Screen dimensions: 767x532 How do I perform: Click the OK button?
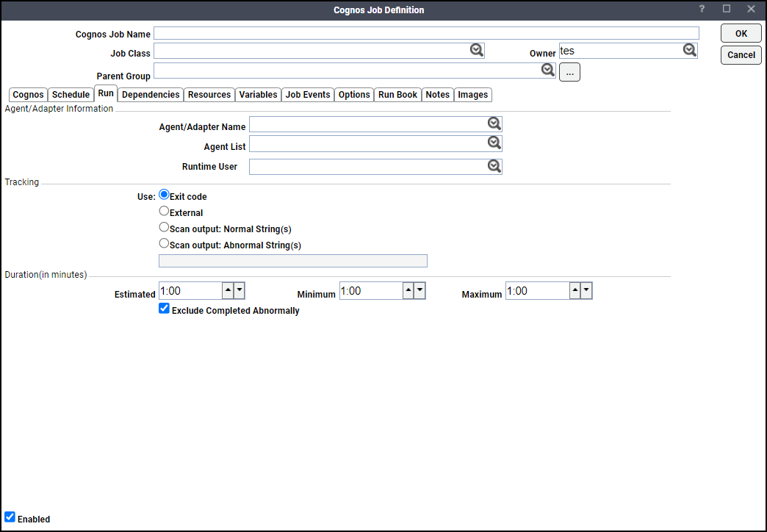(x=741, y=33)
